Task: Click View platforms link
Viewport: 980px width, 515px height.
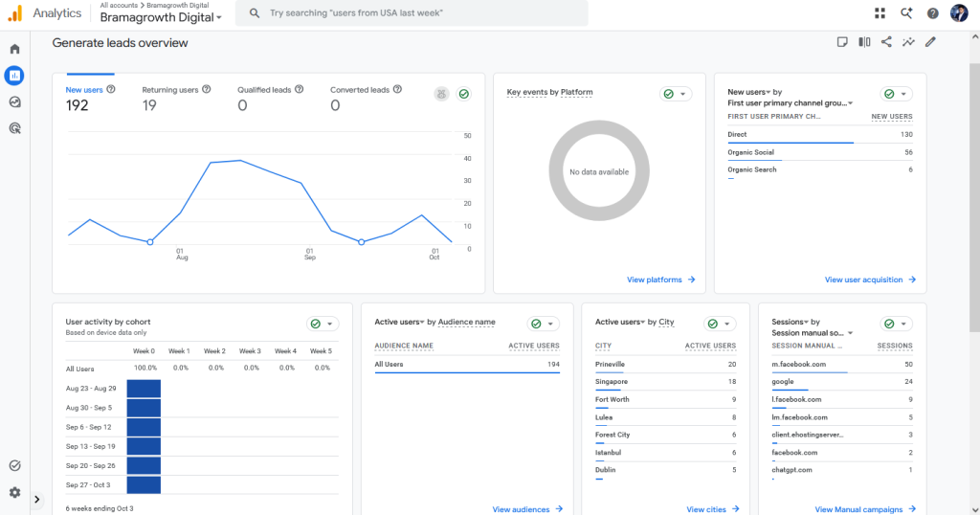Action: [660, 280]
